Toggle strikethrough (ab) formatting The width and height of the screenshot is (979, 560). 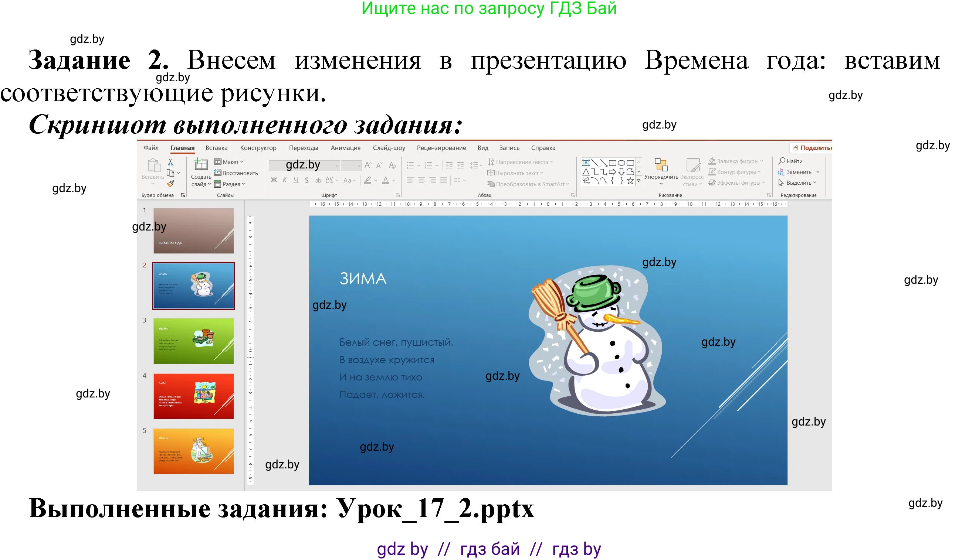318,180
